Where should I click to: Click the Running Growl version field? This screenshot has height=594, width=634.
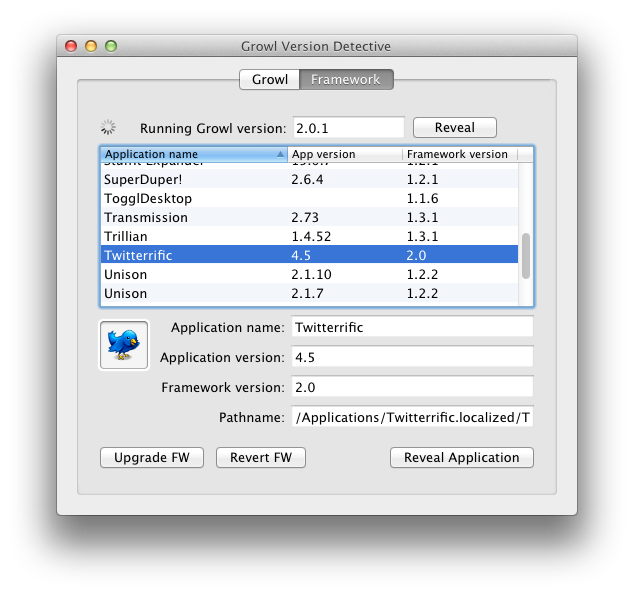[x=349, y=128]
